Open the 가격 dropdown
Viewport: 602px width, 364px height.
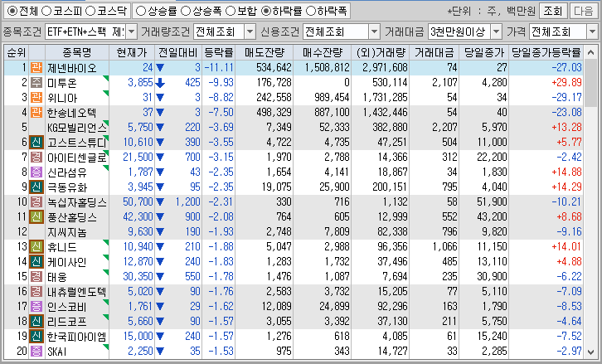click(592, 32)
